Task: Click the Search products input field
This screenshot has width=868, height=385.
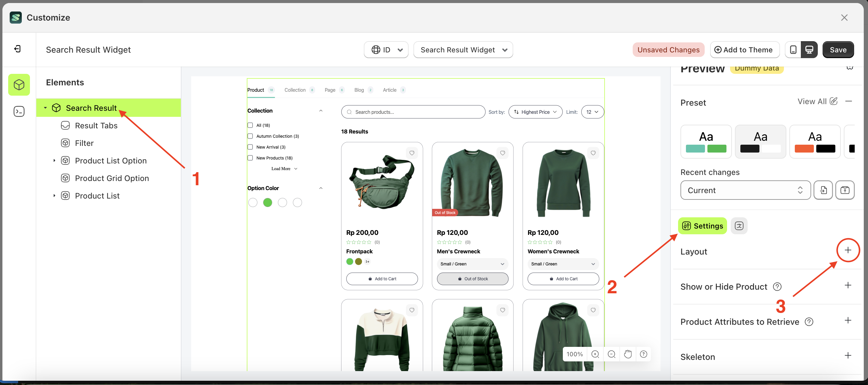Action: tap(413, 112)
